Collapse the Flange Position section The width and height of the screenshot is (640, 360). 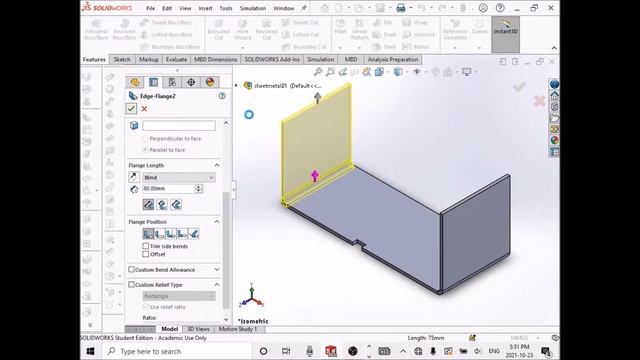217,222
